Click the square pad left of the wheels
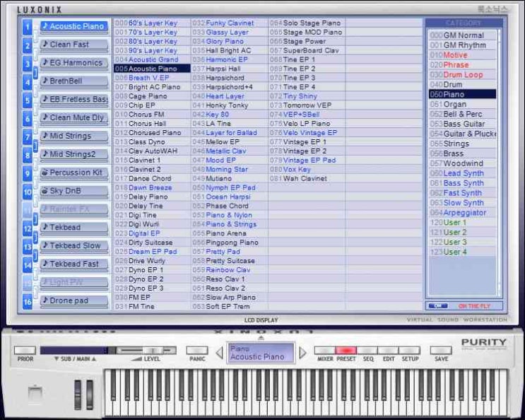 point(35,394)
